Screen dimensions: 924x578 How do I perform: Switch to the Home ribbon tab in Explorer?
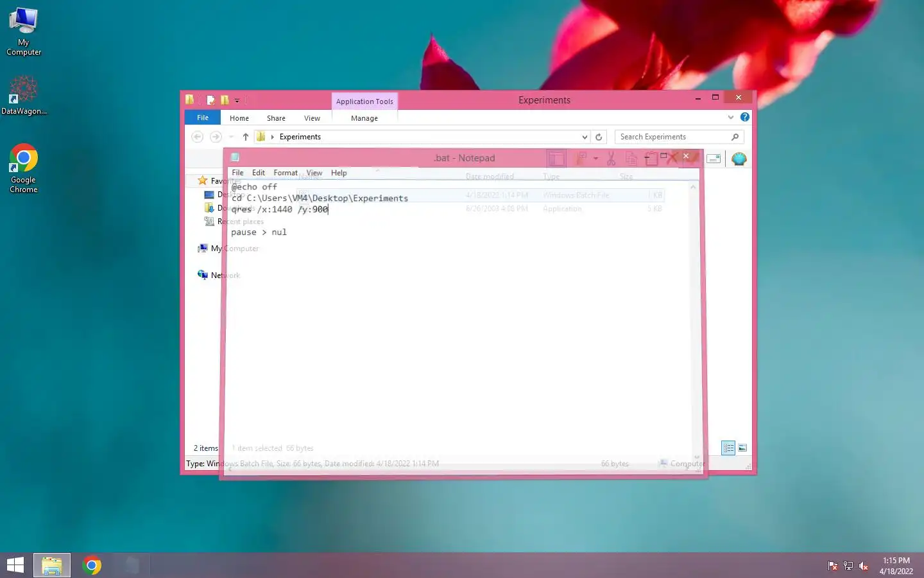[x=239, y=118]
